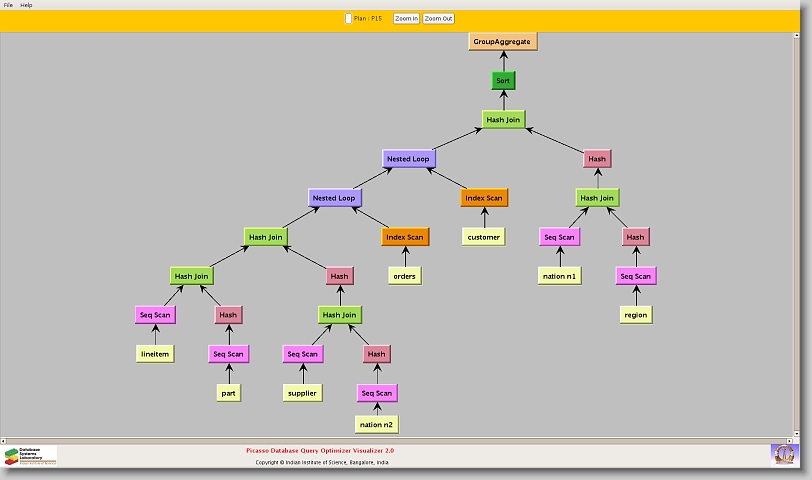The height and width of the screenshot is (480, 812).
Task: Click the nation n1 leaf node
Action: click(x=559, y=275)
